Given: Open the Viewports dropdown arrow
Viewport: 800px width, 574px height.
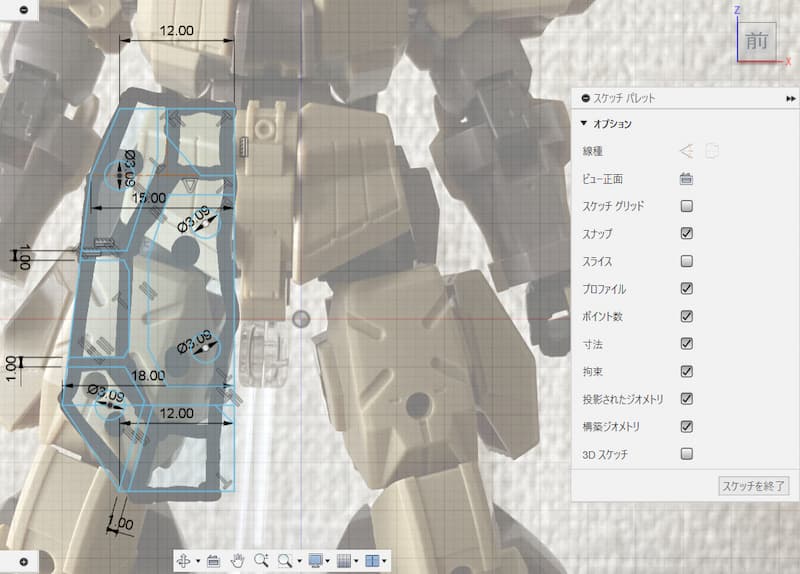Looking at the screenshot, I should click(384, 561).
